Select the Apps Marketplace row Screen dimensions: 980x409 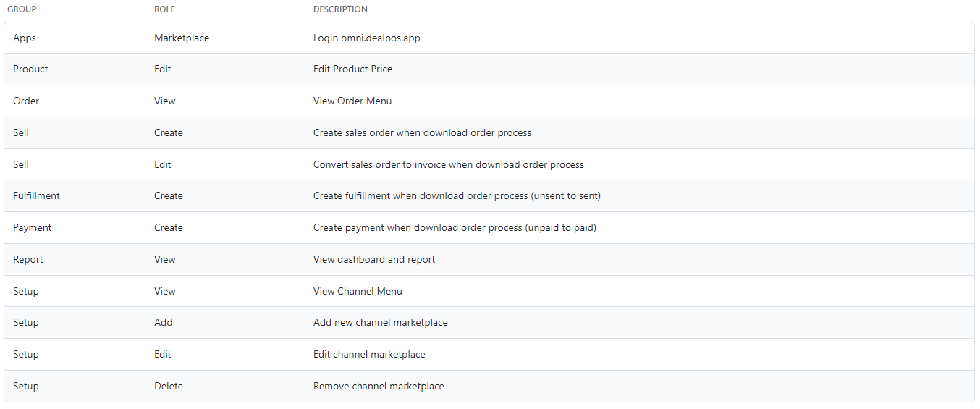489,38
